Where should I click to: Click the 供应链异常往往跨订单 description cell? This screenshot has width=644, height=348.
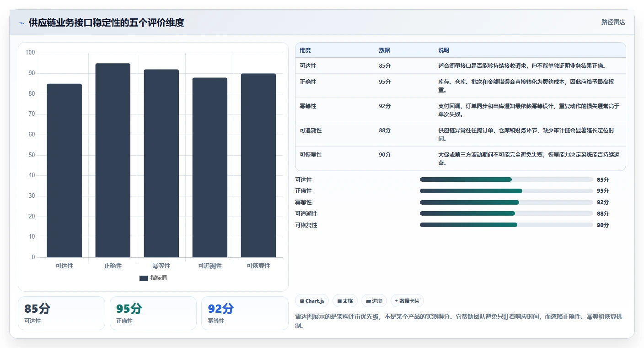(x=529, y=135)
